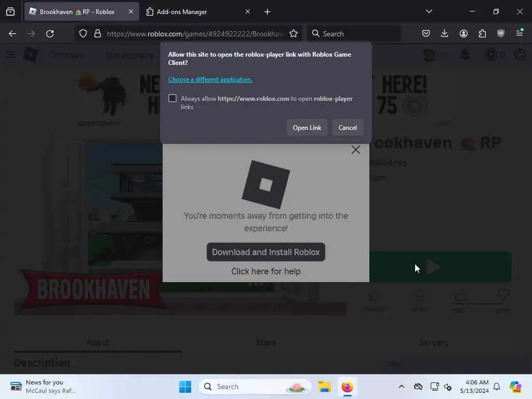The width and height of the screenshot is (532, 399).
Task: Select the Servers tab
Action: click(434, 342)
